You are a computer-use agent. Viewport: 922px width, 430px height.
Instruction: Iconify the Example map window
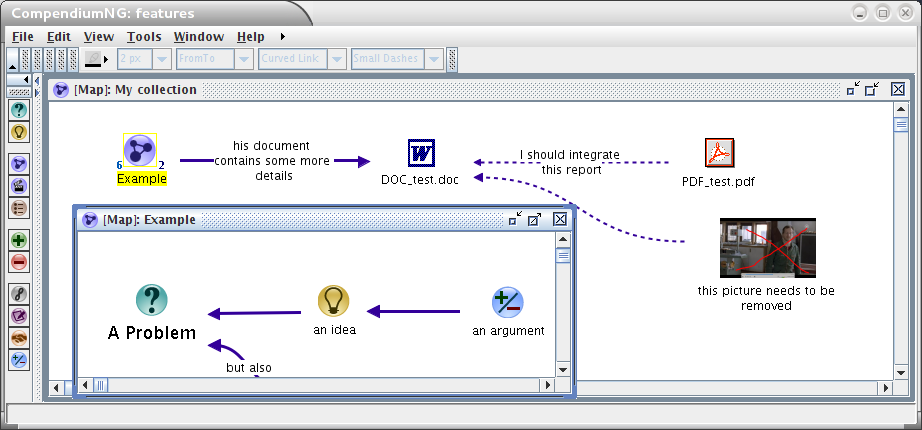(x=515, y=219)
